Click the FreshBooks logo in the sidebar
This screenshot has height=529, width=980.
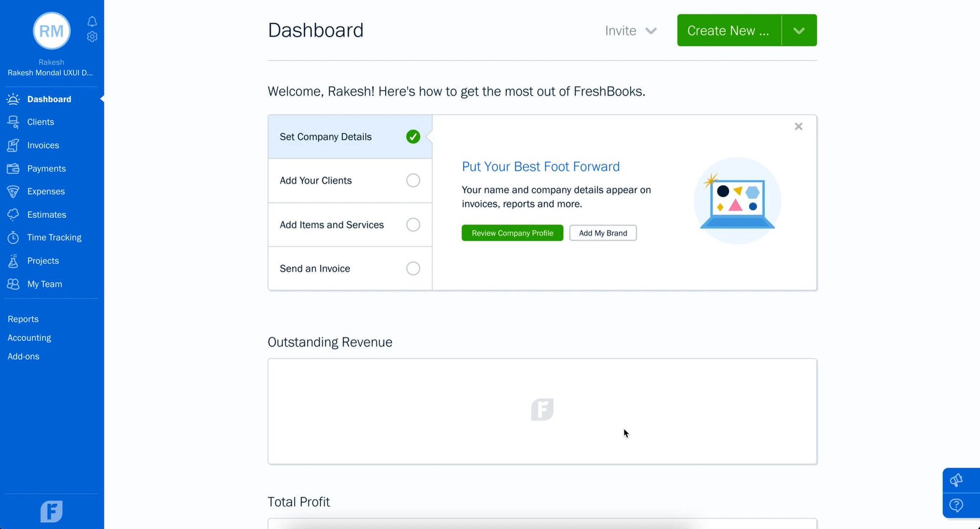pyautogui.click(x=51, y=511)
